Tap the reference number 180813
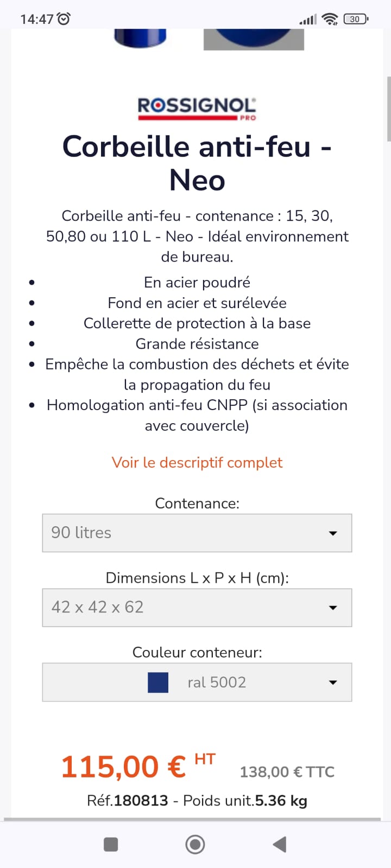The height and width of the screenshot is (868, 391). click(x=141, y=801)
